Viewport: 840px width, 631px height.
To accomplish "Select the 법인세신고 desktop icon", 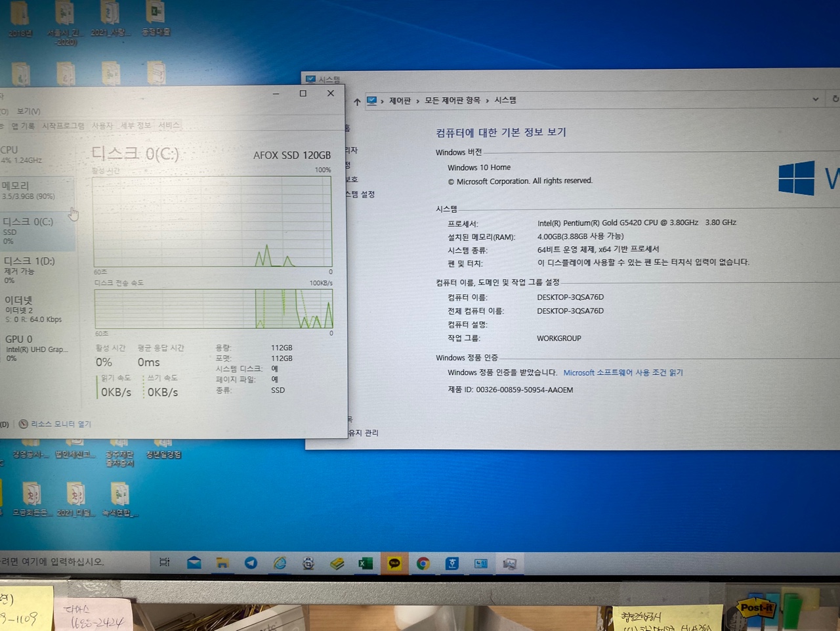I will point(74,449).
